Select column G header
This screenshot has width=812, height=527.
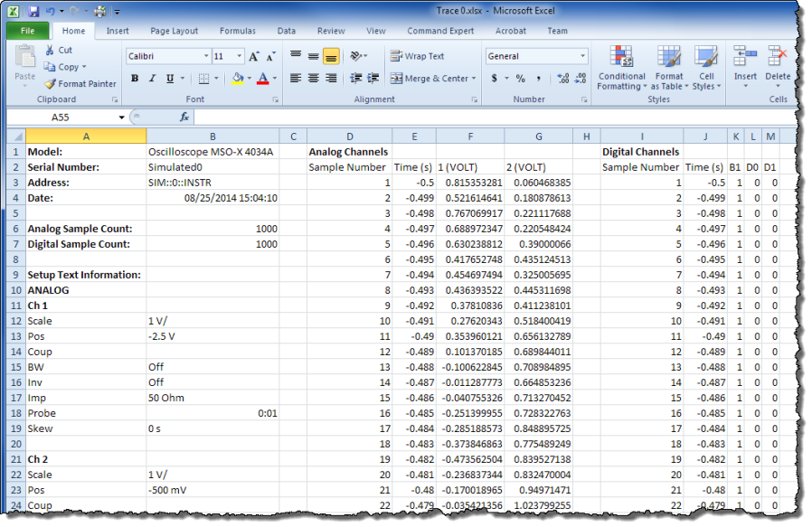point(539,136)
